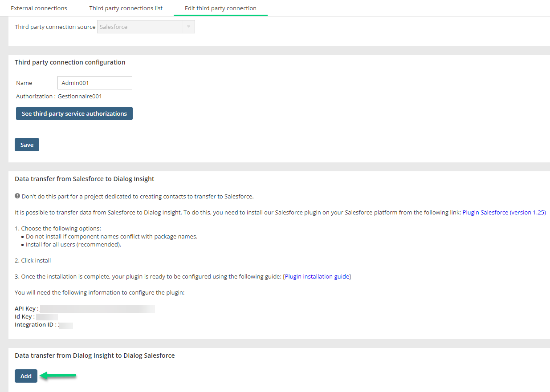Switch to Third party connections list tab
The image size is (550, 392).
click(126, 8)
